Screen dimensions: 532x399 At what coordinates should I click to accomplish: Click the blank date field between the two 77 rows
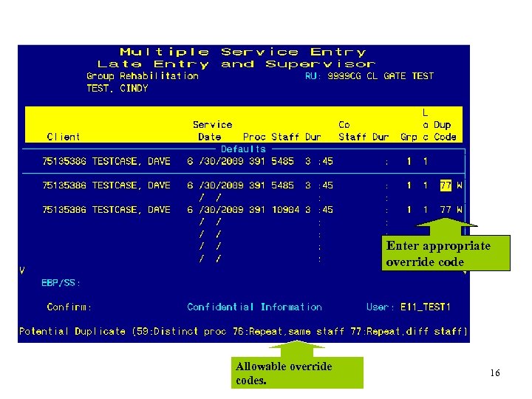pyautogui.click(x=211, y=197)
